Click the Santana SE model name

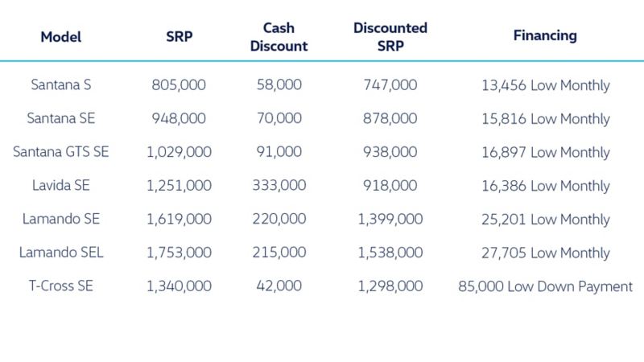tap(61, 119)
